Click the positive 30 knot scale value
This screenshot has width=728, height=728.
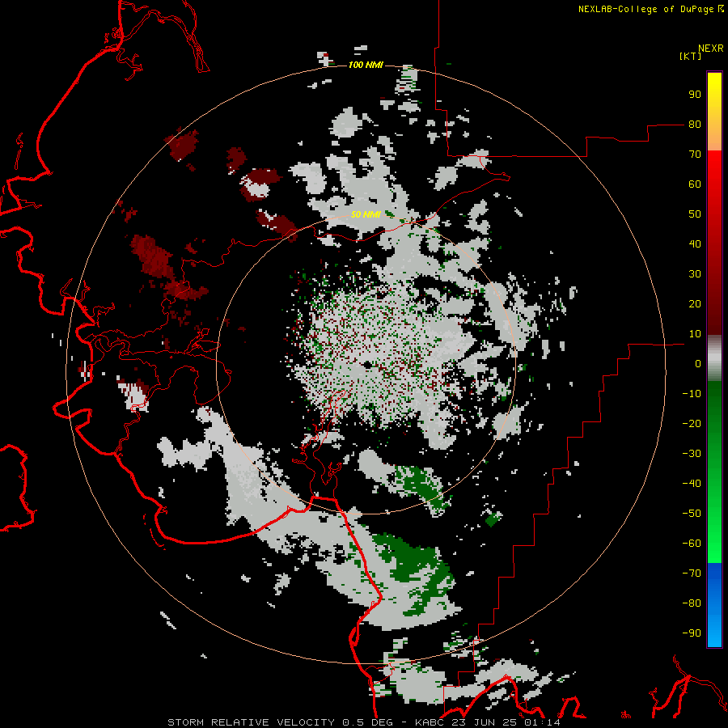click(695, 274)
